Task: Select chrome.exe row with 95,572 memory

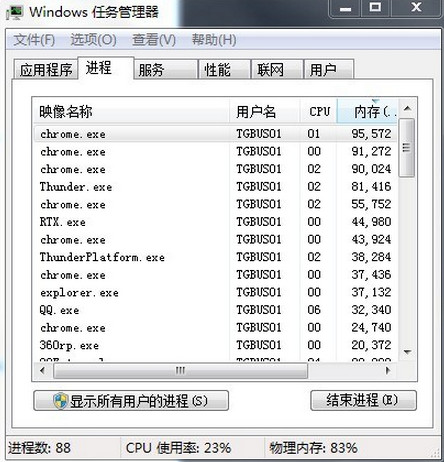Action: click(x=216, y=134)
